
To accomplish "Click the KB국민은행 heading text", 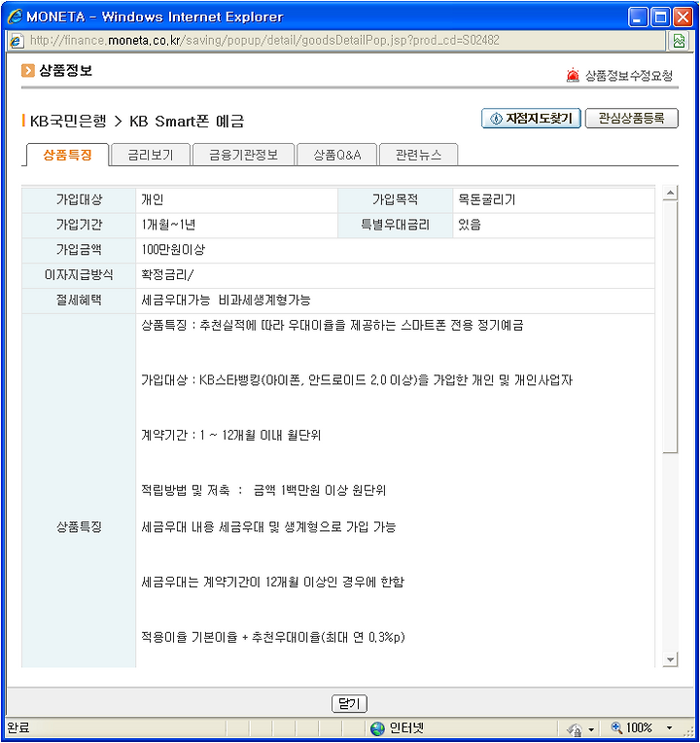I will 68,122.
